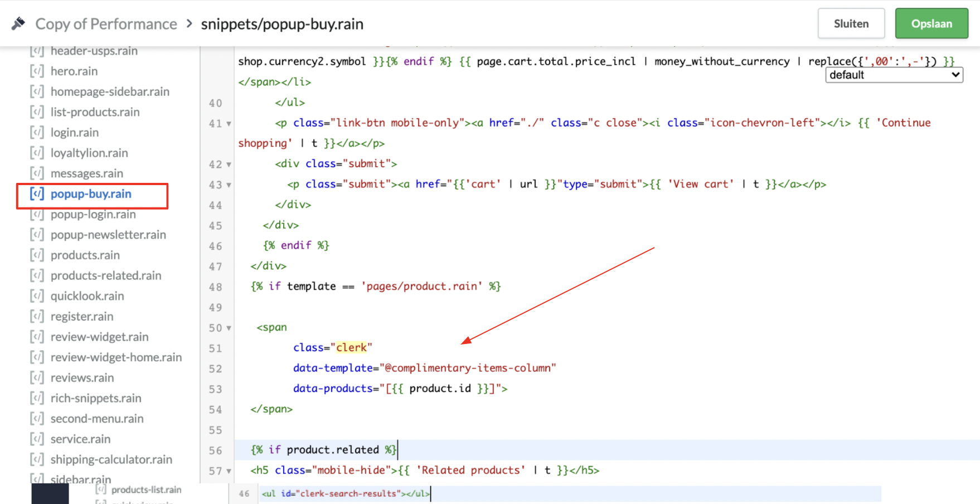Select products-related.rain in file list
Screen dimensions: 980x504
(106, 276)
